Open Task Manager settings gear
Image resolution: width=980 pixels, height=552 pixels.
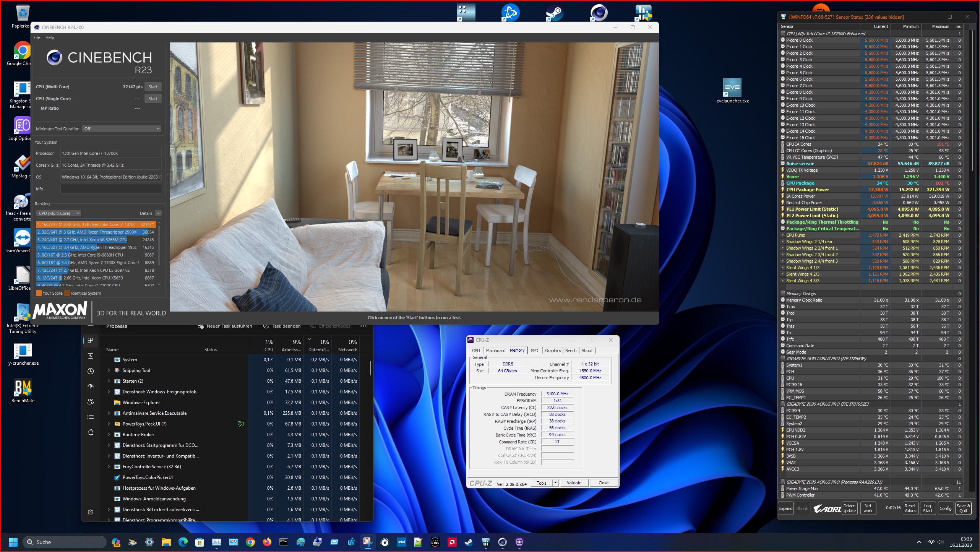[x=91, y=512]
